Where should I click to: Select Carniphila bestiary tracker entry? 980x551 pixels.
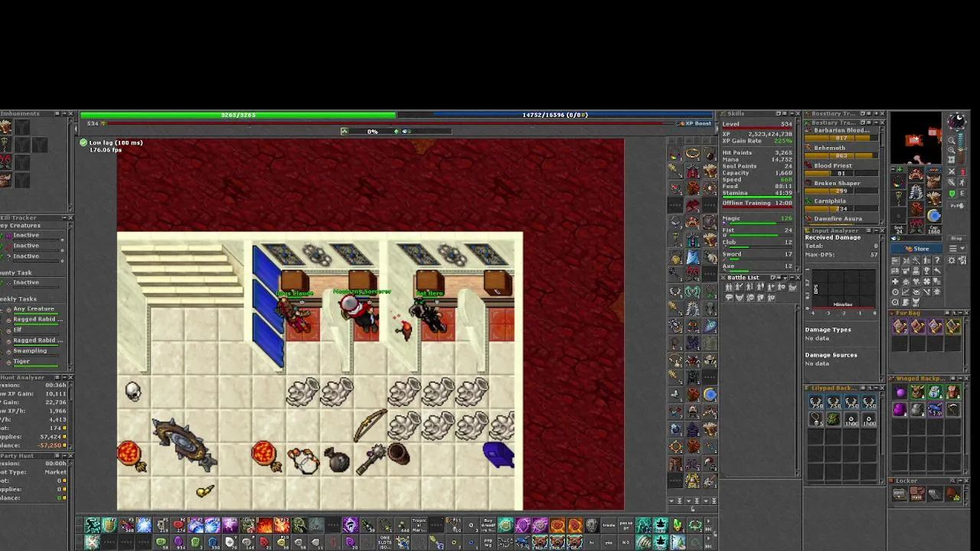[843, 205]
